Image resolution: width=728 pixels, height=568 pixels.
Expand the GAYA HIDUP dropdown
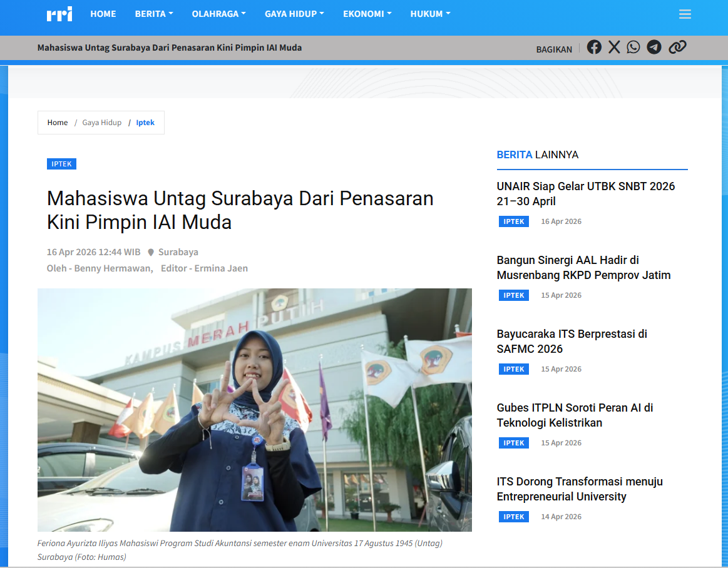click(x=294, y=13)
